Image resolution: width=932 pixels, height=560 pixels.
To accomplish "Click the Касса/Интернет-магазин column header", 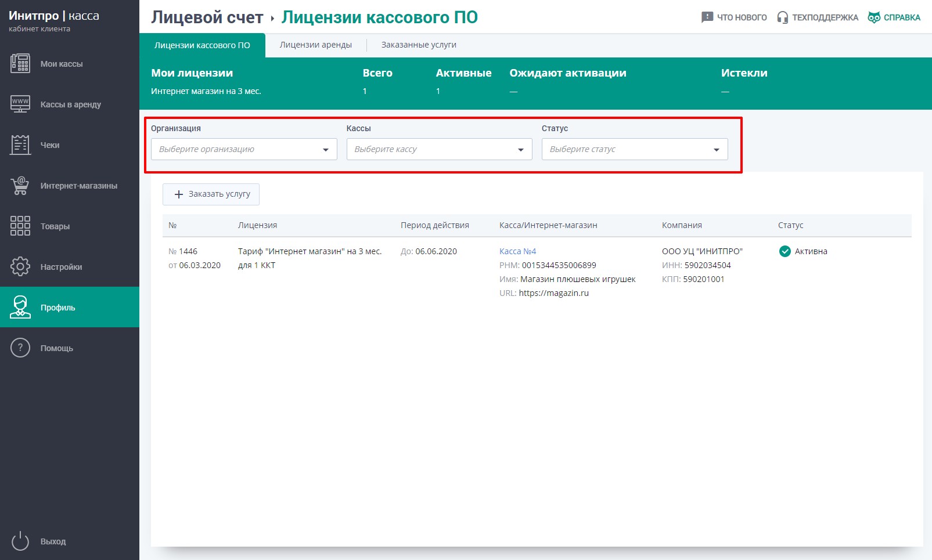I will click(x=548, y=225).
